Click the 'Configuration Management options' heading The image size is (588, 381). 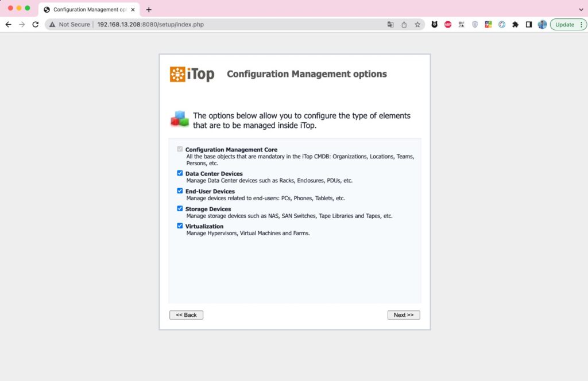click(307, 74)
